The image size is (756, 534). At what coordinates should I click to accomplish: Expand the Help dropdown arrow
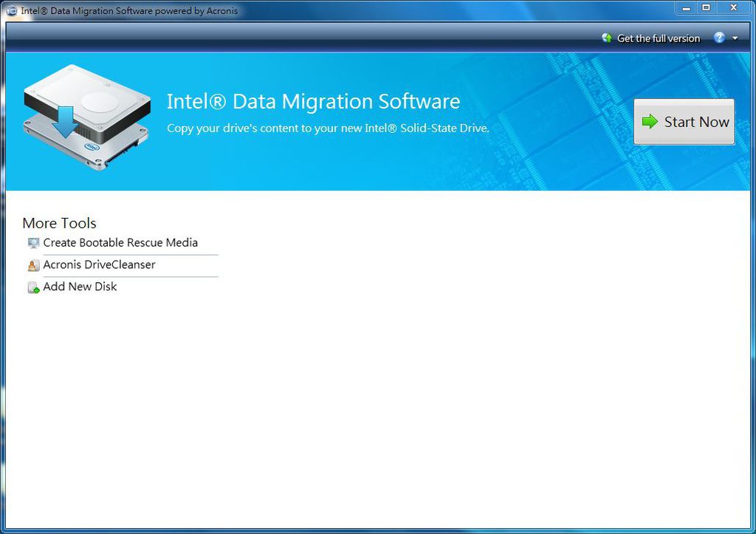point(735,38)
